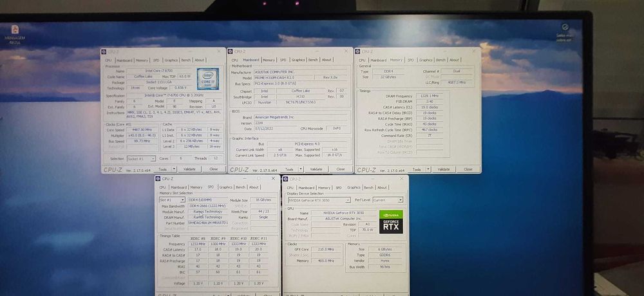Click the CPU-Z title icon in Mainboard window
The image size is (644, 296).
click(231, 51)
